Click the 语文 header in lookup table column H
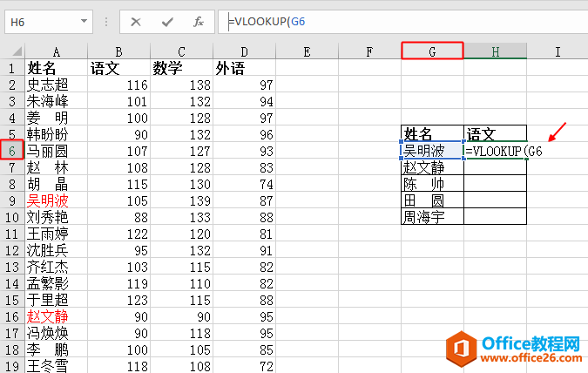This screenshot has height=373, width=588. pyautogui.click(x=496, y=133)
